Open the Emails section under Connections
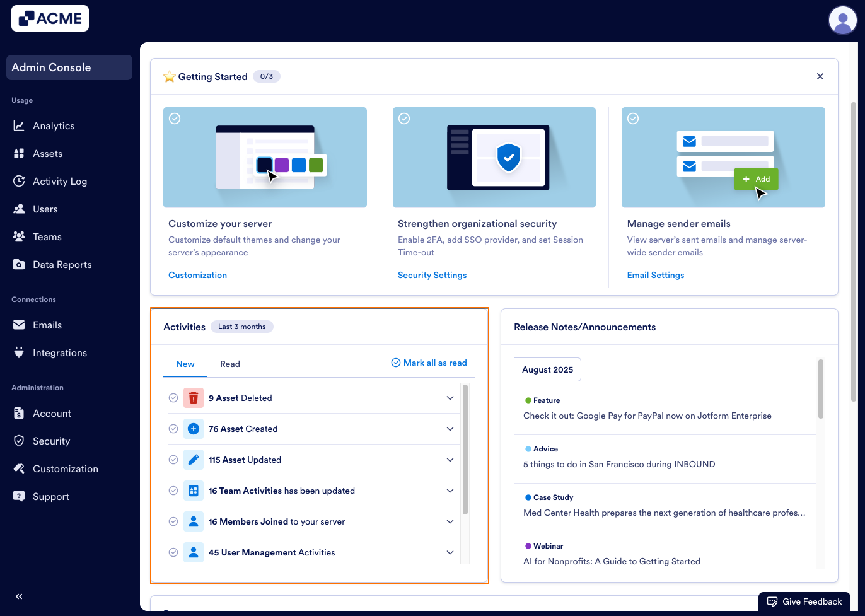 19,325
